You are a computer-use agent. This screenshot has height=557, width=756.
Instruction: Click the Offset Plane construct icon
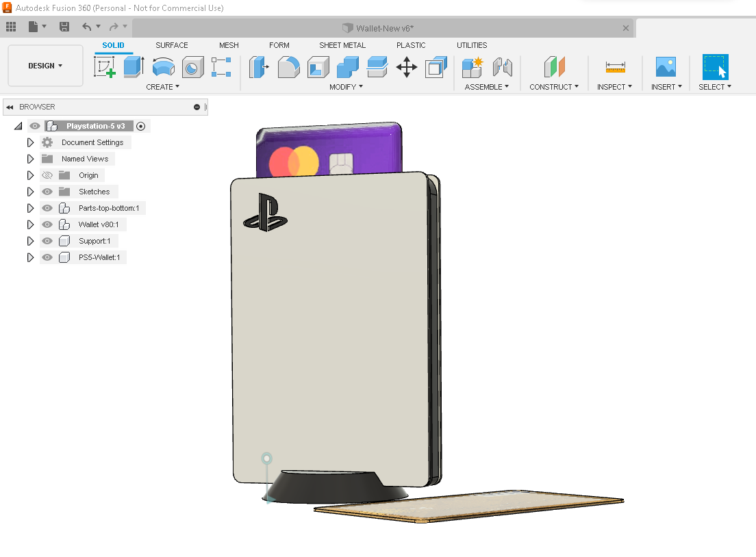554,66
